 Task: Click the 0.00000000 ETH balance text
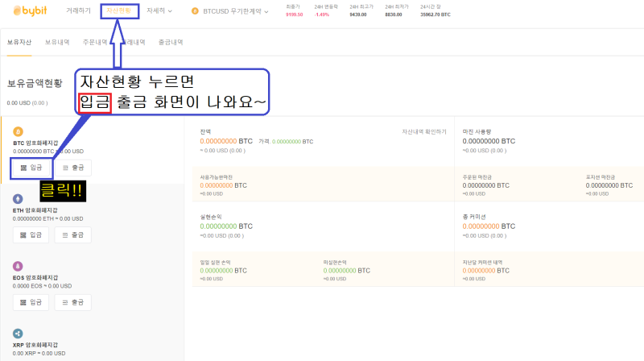(x=47, y=218)
